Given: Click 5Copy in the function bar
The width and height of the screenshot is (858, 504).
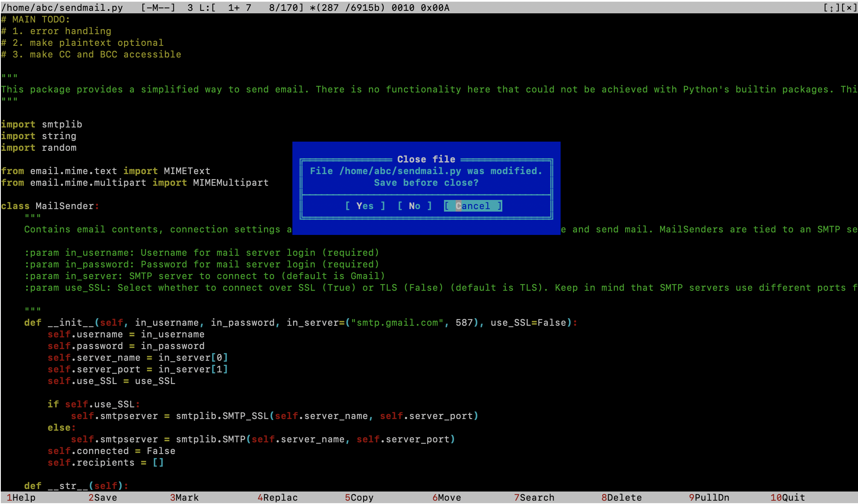Looking at the screenshot, I should pos(359,497).
